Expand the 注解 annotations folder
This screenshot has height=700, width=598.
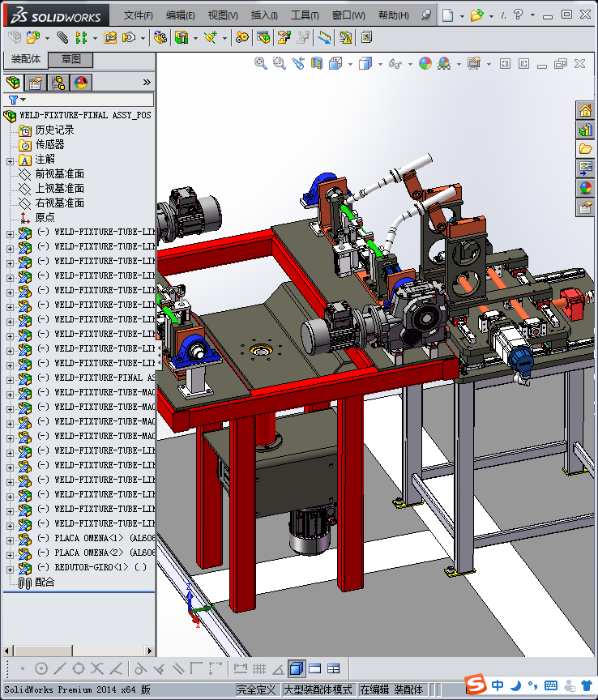[10, 160]
